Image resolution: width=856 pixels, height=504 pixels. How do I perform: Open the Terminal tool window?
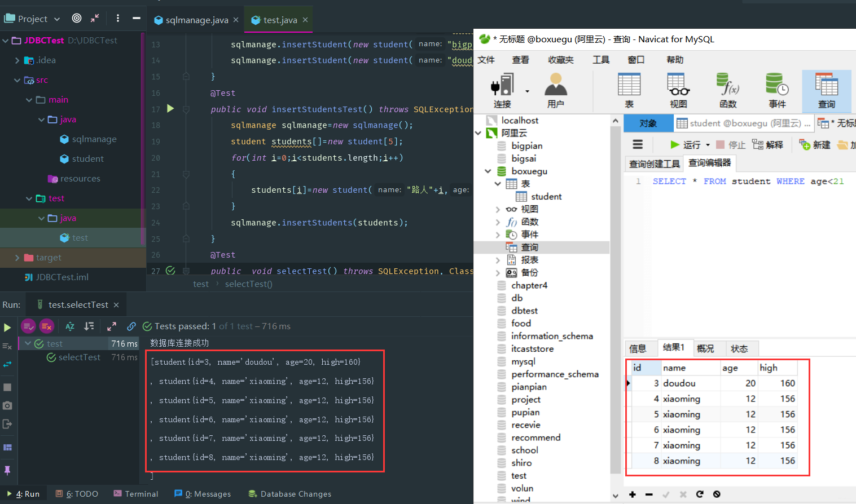coord(136,494)
